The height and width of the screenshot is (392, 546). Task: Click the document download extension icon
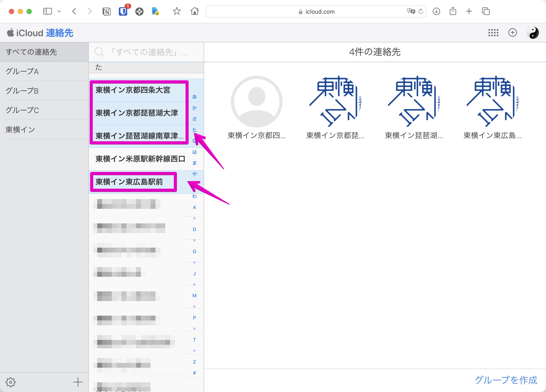155,11
